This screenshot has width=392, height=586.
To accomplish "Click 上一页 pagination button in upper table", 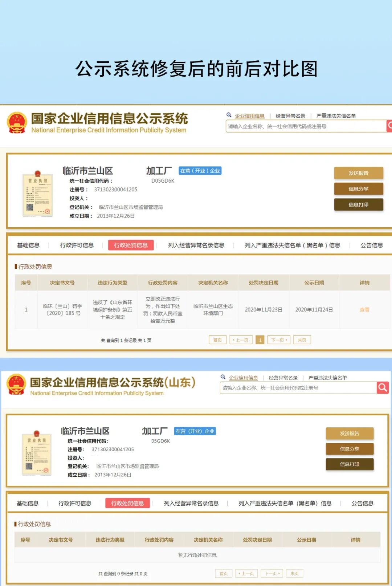I will [241, 340].
